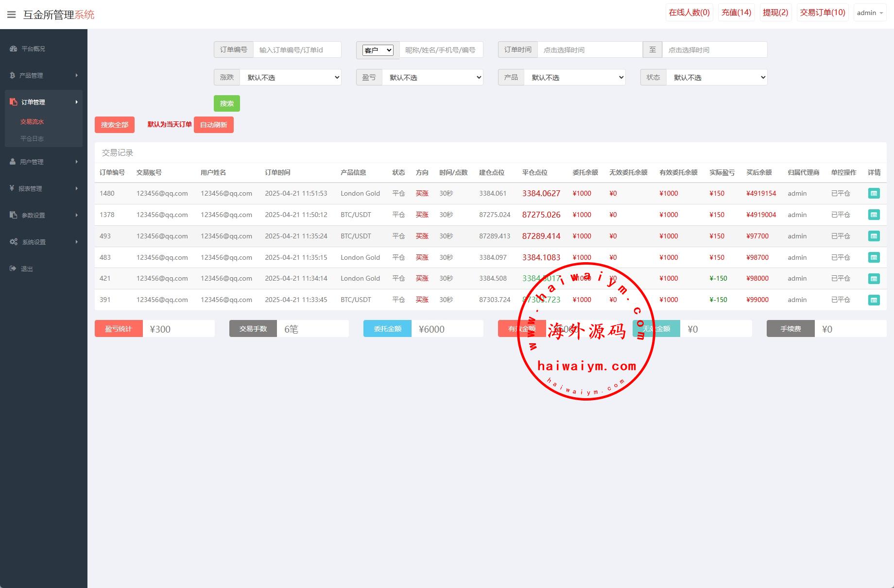Click the green 搜索 button
The width and height of the screenshot is (894, 588).
pyautogui.click(x=226, y=103)
